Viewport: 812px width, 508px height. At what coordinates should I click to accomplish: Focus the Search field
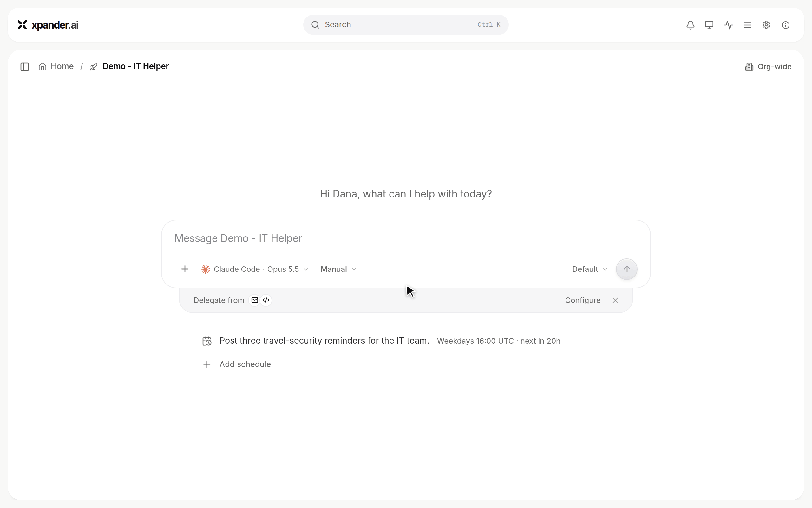406,25
